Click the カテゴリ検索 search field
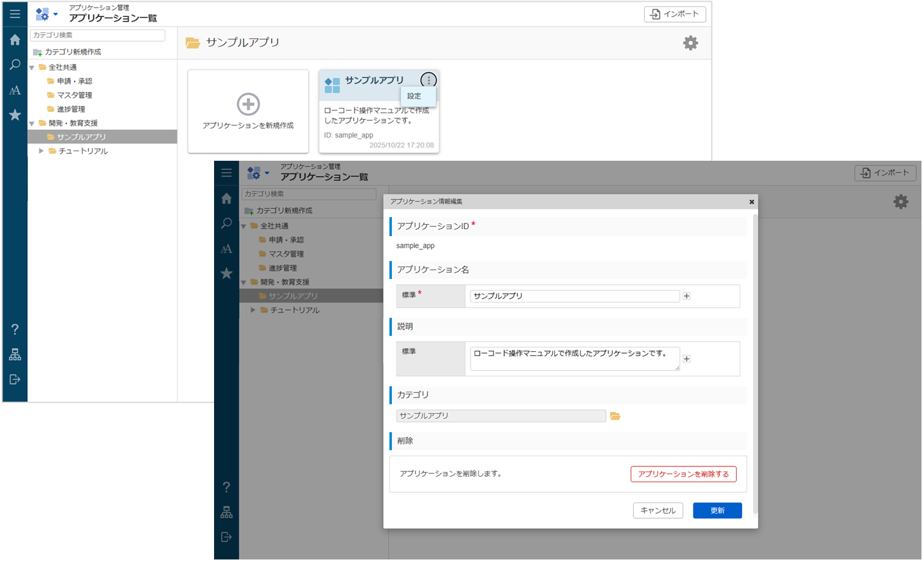The width and height of the screenshot is (924, 562). coord(98,35)
